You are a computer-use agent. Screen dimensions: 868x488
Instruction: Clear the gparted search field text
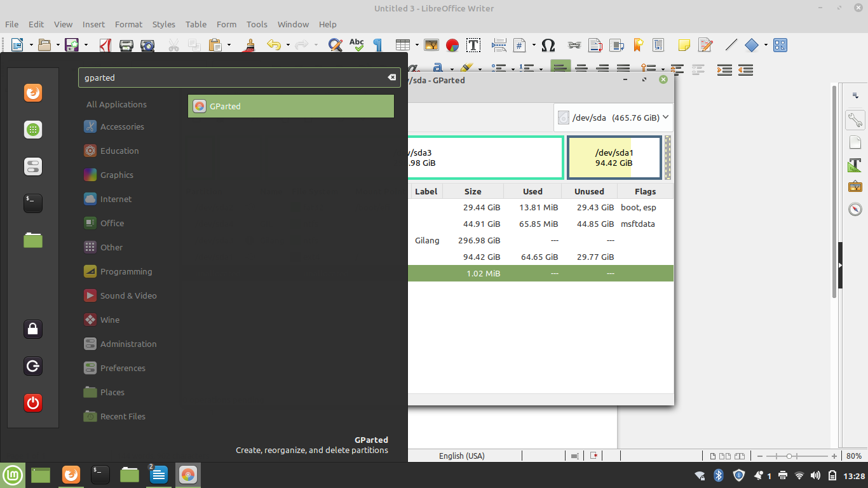[x=392, y=78]
